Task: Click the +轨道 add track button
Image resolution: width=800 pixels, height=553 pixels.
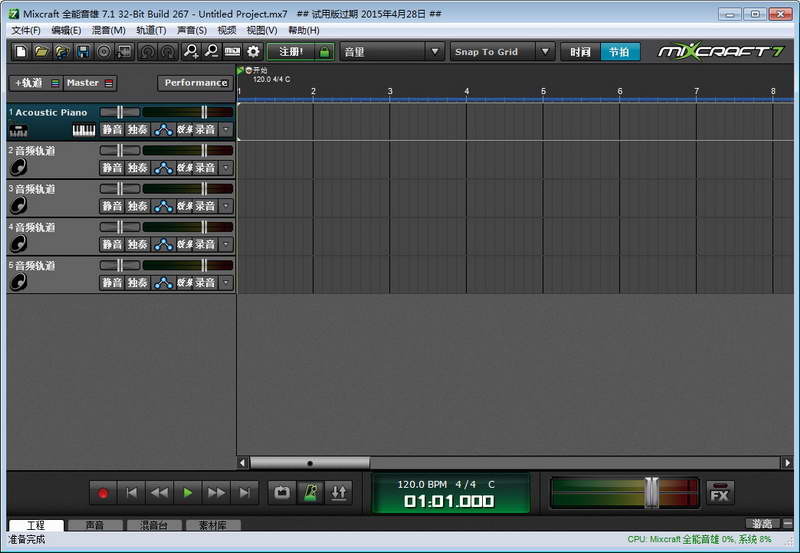Action: tap(36, 83)
